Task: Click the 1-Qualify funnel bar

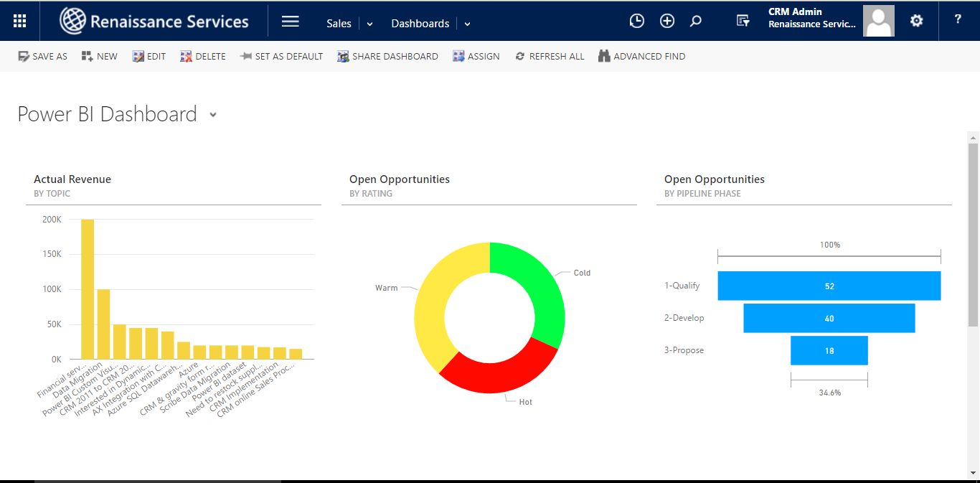Action: pyautogui.click(x=829, y=286)
